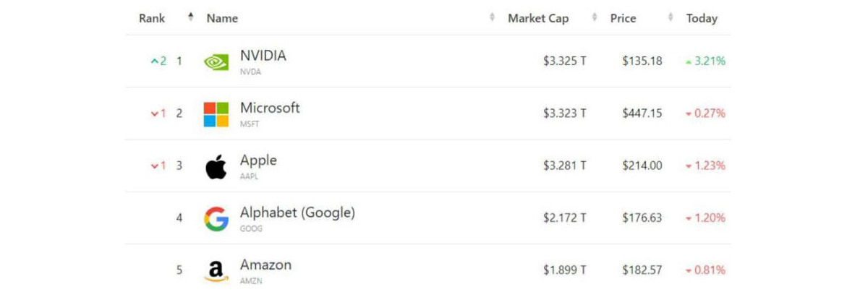Click the NVIDIA logo icon
The image size is (868, 305).
(216, 61)
